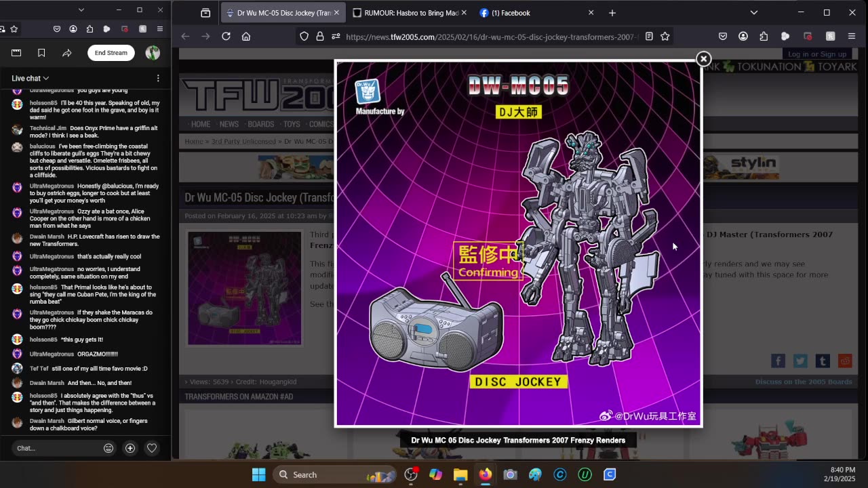
Task: Open Firefox View button beside the tabs
Action: click(205, 13)
